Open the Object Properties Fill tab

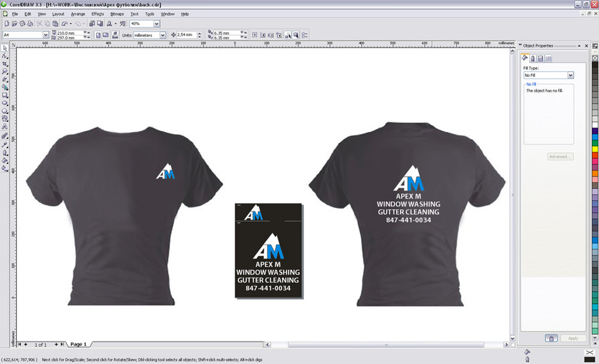click(525, 58)
